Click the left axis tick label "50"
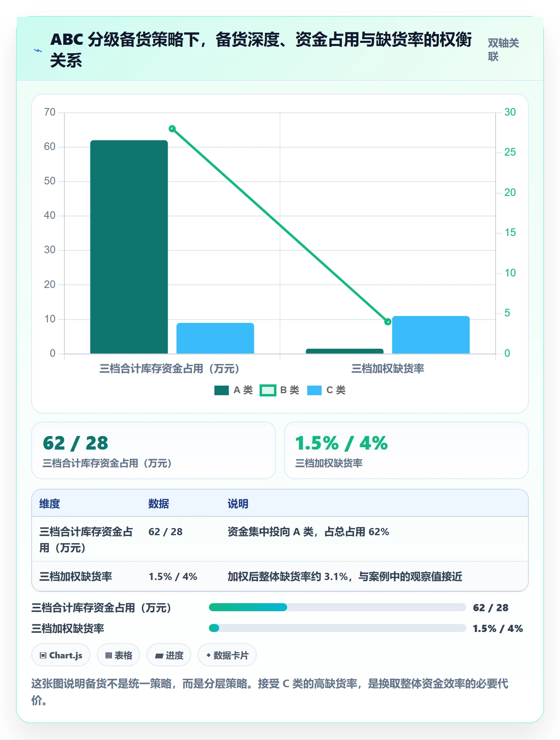 [x=50, y=181]
